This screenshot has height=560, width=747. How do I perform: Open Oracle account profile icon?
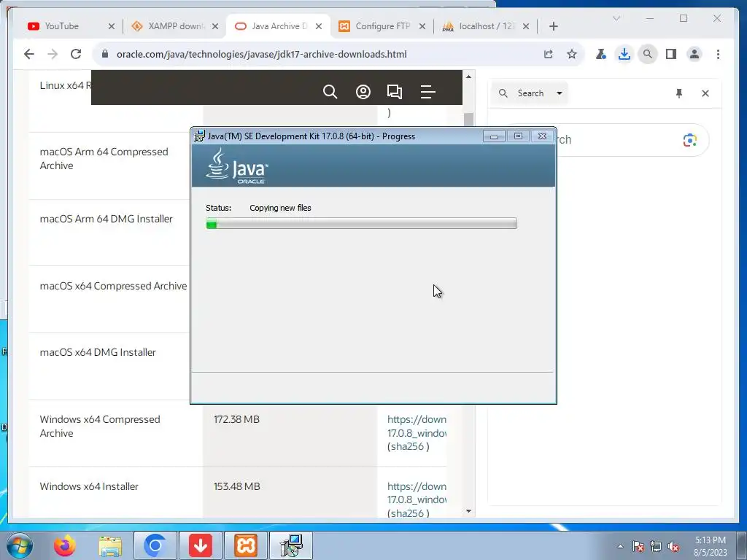pos(363,92)
